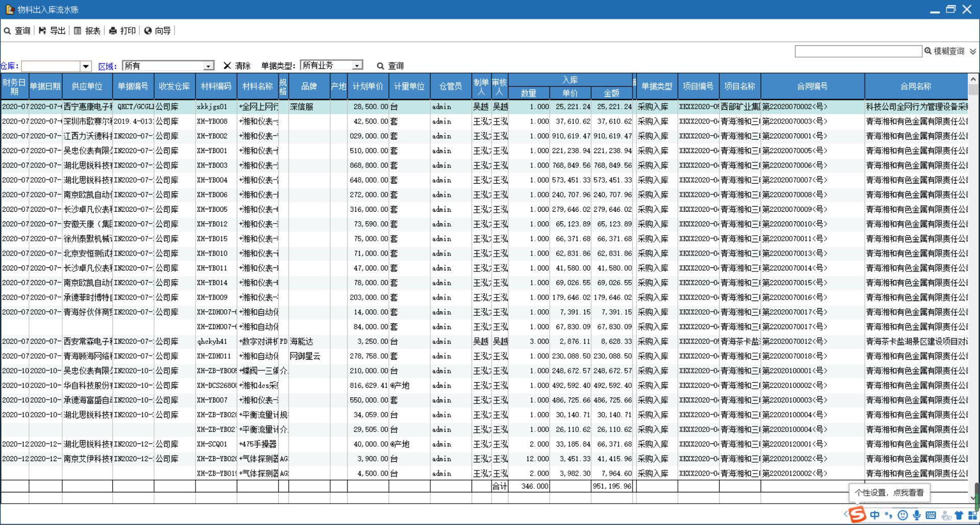This screenshot has height=525, width=980.
Task: Clear the filters with 清除
Action: (237, 66)
